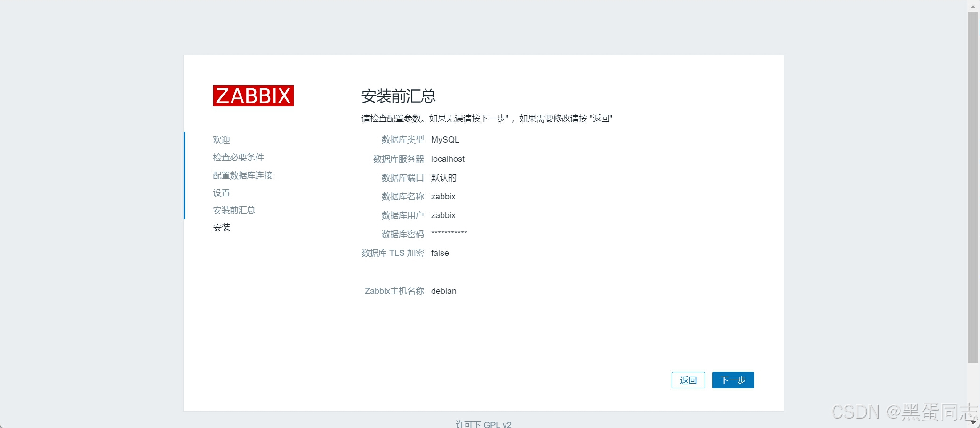Click the 默认的 port value
Screen dimensions: 980x428
(443, 178)
